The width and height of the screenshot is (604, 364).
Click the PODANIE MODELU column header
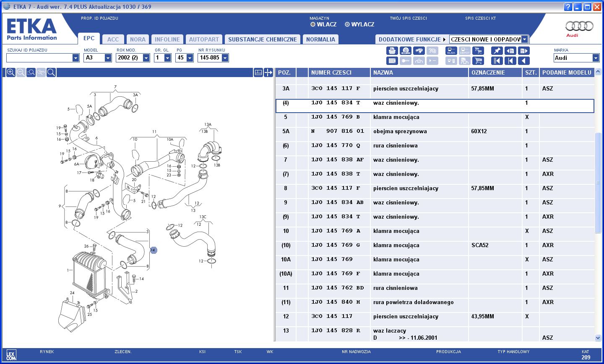(x=567, y=72)
